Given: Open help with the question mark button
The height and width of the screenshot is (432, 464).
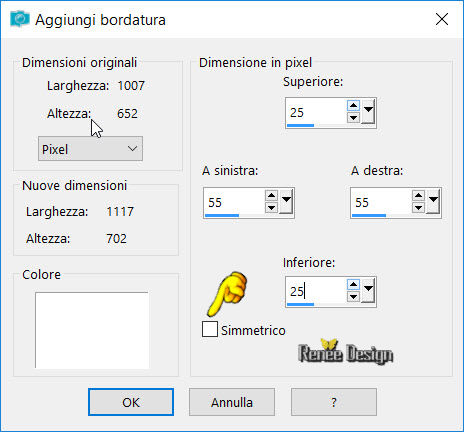Looking at the screenshot, I should pyautogui.click(x=334, y=402).
